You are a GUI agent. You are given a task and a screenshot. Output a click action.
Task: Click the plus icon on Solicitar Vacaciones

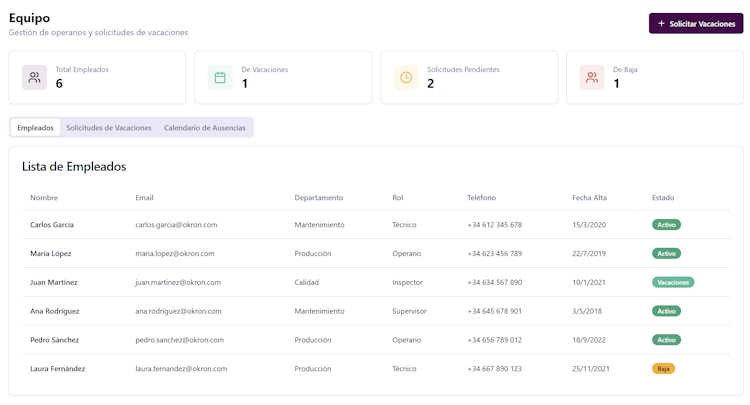[661, 24]
